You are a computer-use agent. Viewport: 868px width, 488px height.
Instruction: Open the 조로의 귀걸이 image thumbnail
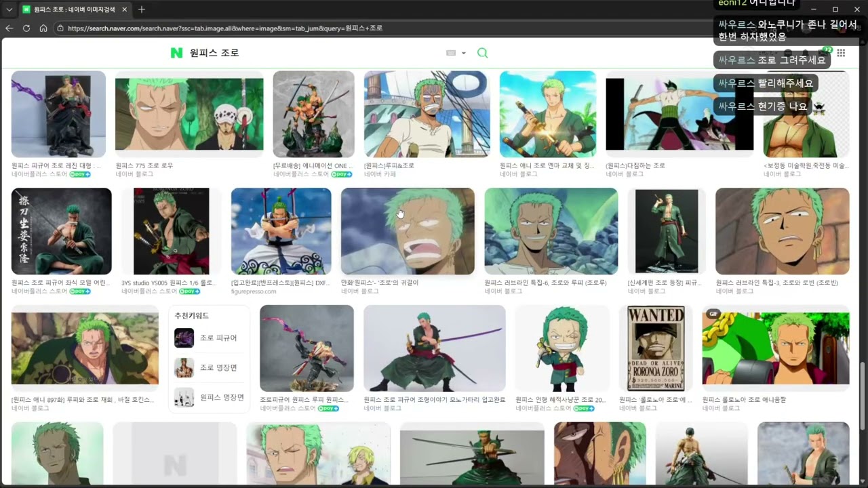408,231
